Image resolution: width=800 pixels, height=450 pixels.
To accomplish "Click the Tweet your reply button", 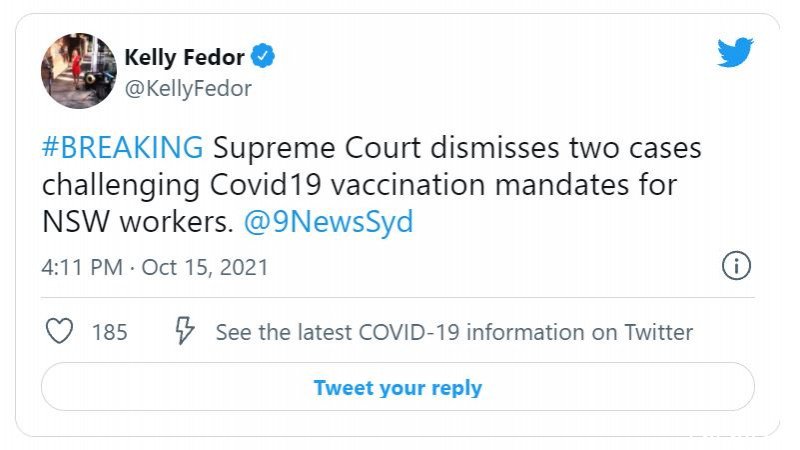I will [x=398, y=387].
